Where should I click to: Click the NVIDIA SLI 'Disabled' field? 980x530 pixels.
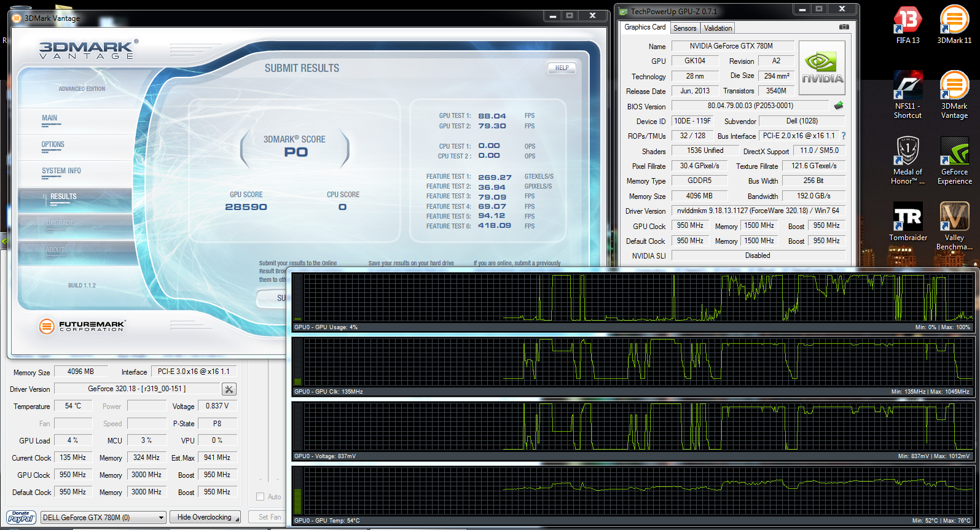[758, 255]
